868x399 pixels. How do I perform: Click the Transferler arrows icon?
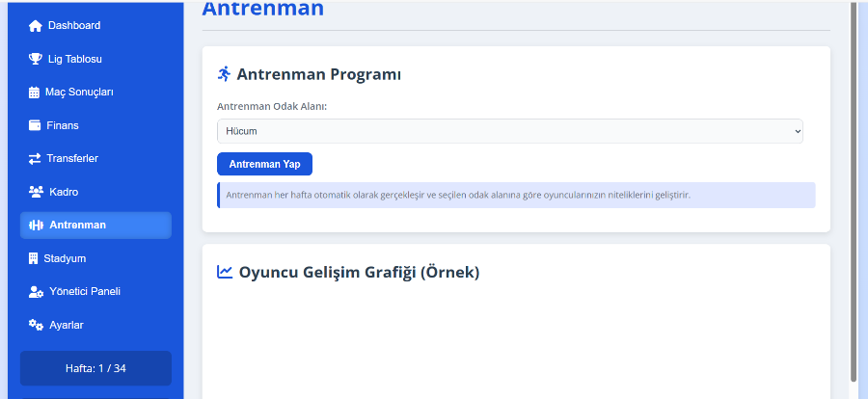(35, 159)
